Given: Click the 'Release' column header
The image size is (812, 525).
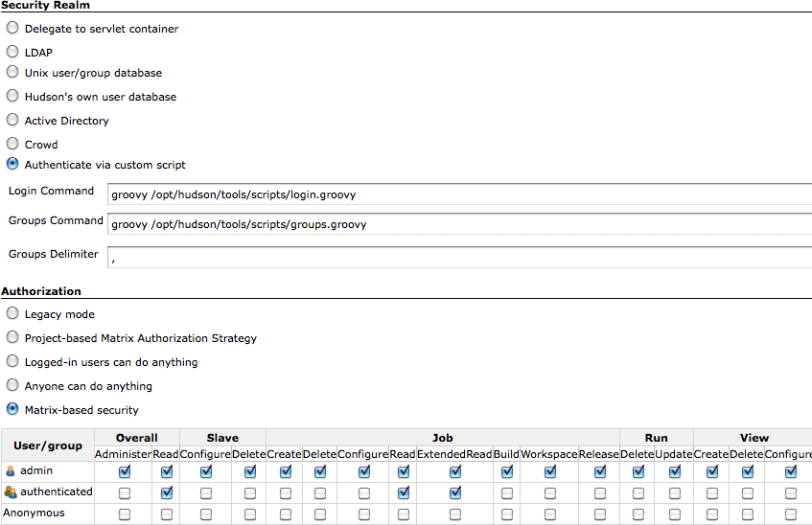Looking at the screenshot, I should coord(598,454).
